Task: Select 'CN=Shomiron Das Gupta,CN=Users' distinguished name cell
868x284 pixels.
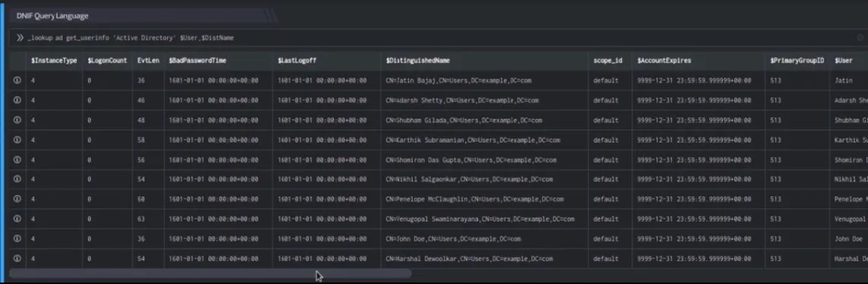Action: point(471,160)
